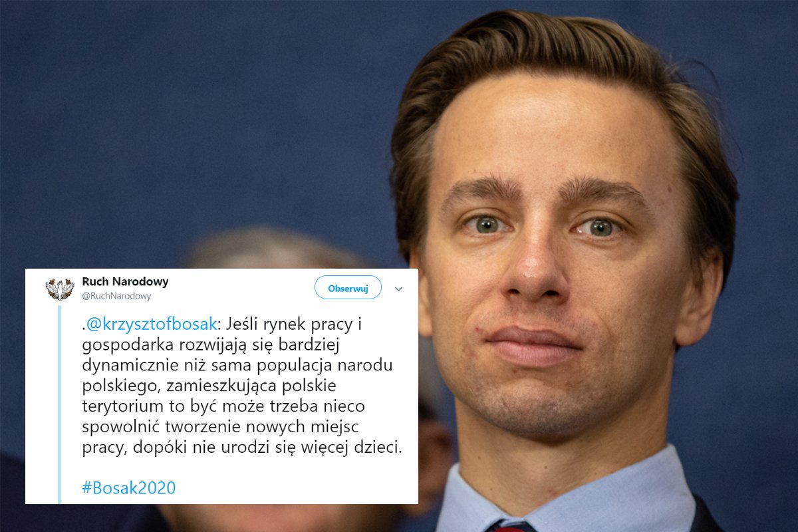Click the blurred person behind the tweet card
The width and height of the screenshot is (798, 532).
click(279, 250)
